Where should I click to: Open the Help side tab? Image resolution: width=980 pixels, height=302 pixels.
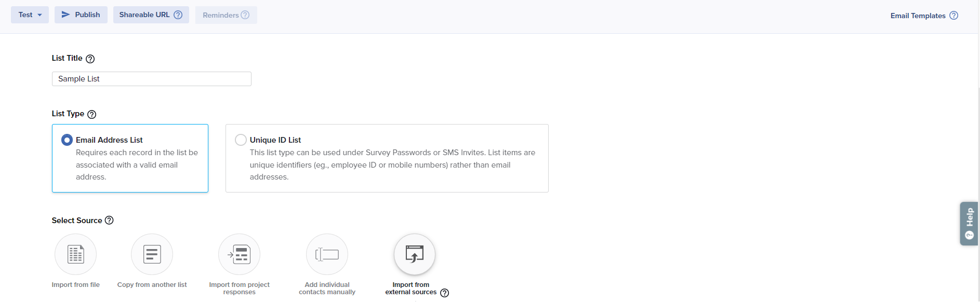969,224
